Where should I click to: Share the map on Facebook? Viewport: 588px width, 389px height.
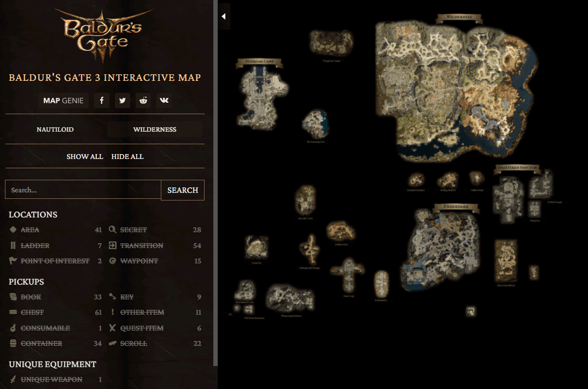tap(102, 101)
